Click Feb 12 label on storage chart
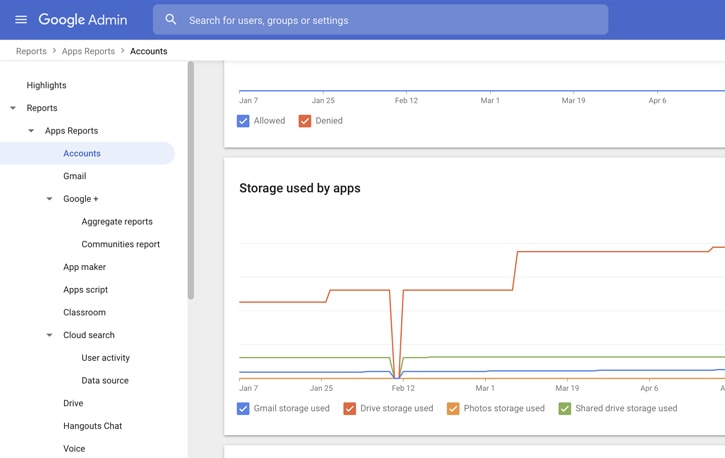The height and width of the screenshot is (458, 725). coord(403,388)
